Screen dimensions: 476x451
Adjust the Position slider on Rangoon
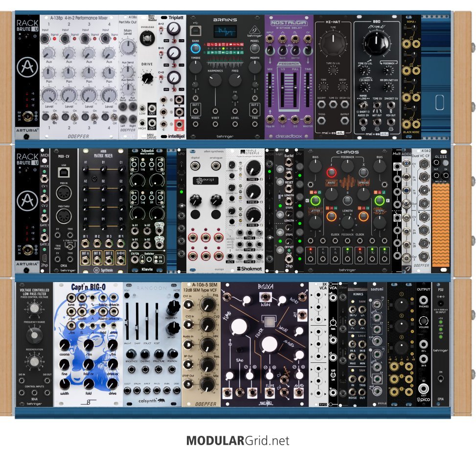point(157,322)
